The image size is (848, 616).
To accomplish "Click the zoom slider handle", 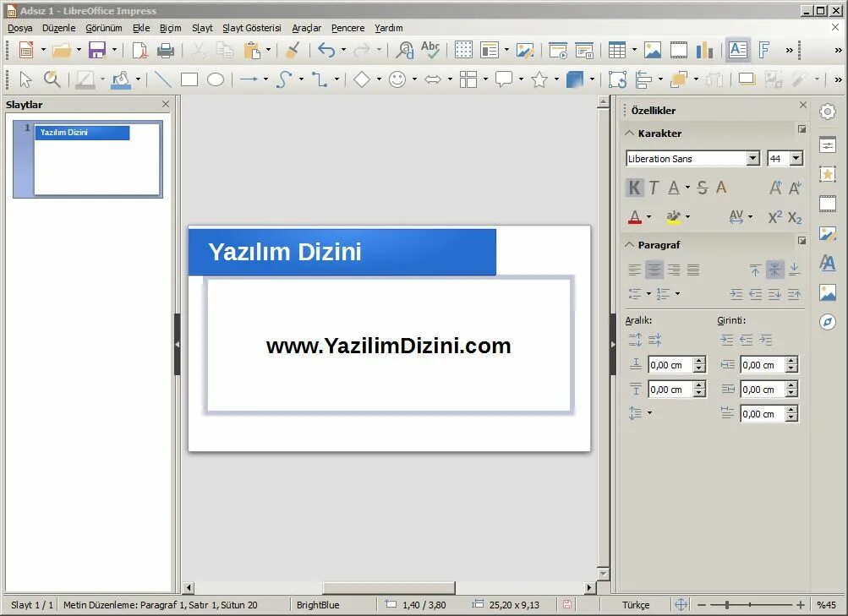I will [727, 605].
